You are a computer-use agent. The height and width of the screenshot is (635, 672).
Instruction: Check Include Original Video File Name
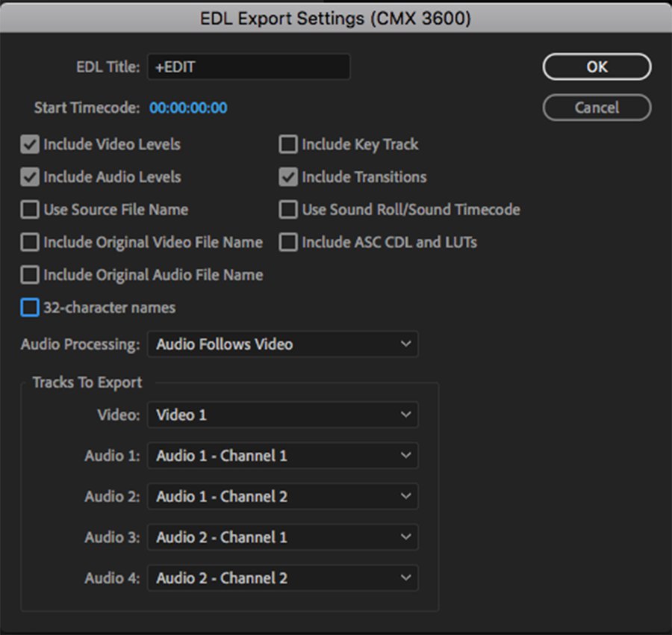(30, 242)
